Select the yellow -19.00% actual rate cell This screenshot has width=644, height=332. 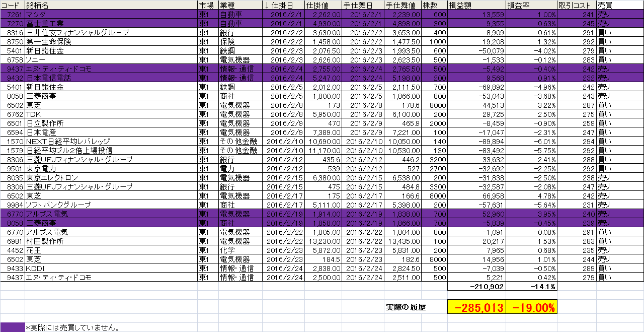tap(532, 307)
